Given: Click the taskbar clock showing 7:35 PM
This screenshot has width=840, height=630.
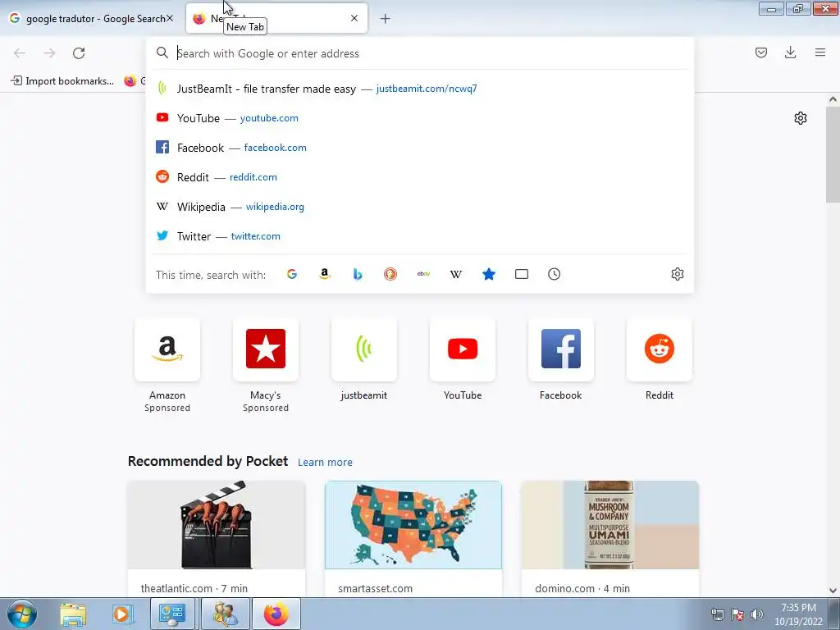Looking at the screenshot, I should pyautogui.click(x=798, y=614).
